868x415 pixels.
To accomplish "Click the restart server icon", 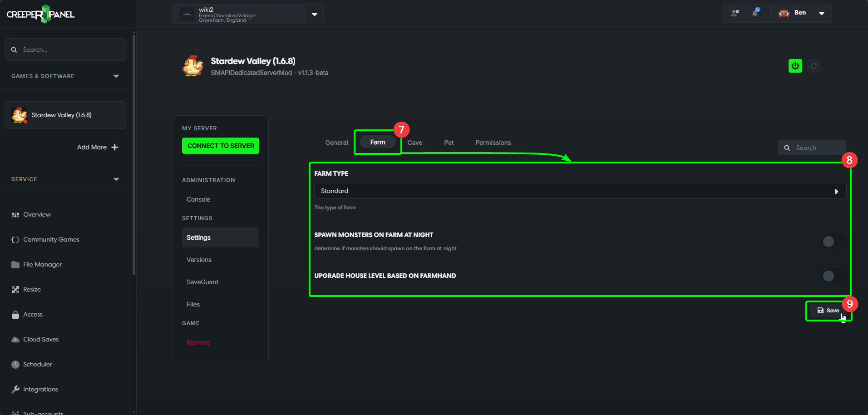I will 814,66.
